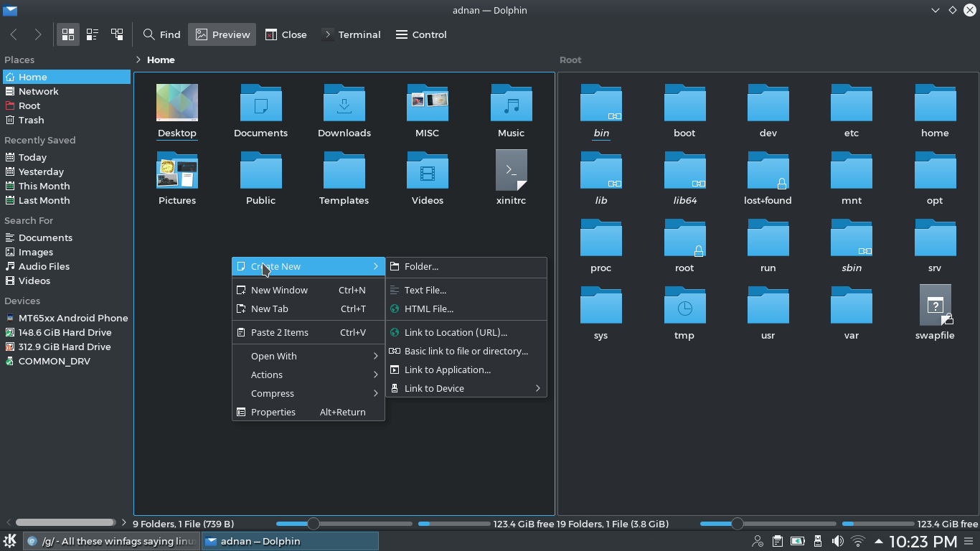980x551 pixels.
Task: Choose New Window from context menu
Action: (308, 290)
